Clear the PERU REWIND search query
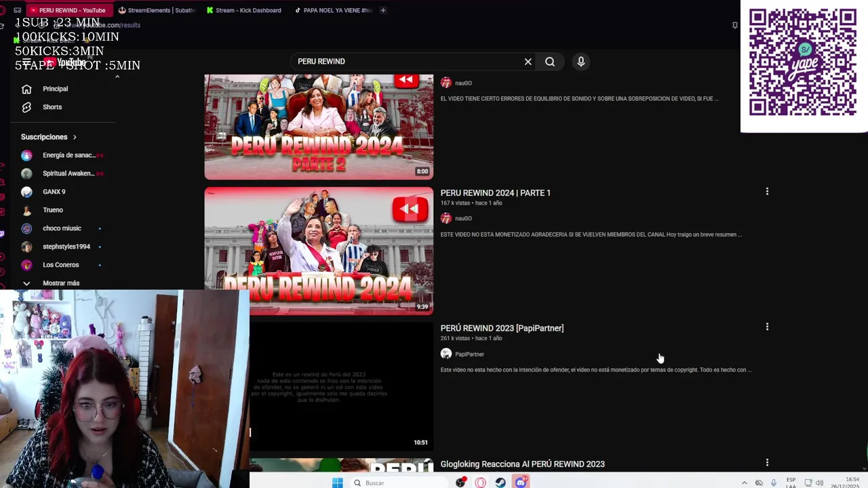Viewport: 868px width, 488px height. (528, 62)
